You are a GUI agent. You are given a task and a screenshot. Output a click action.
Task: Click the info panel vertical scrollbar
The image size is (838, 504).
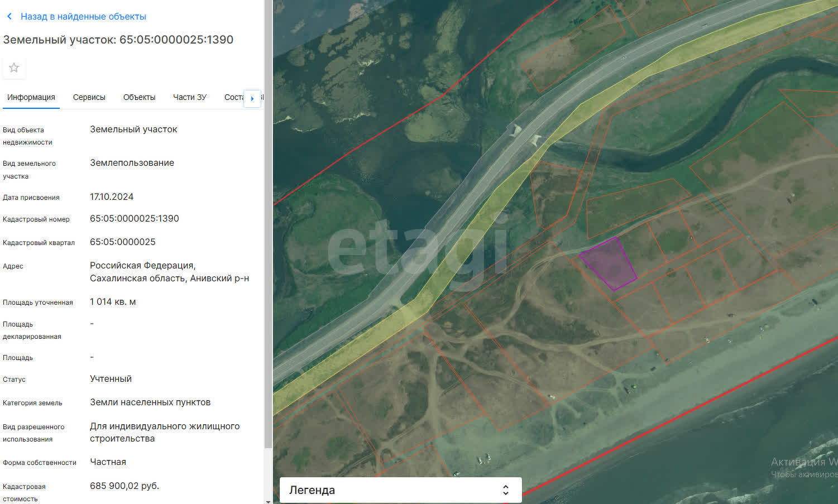click(268, 223)
